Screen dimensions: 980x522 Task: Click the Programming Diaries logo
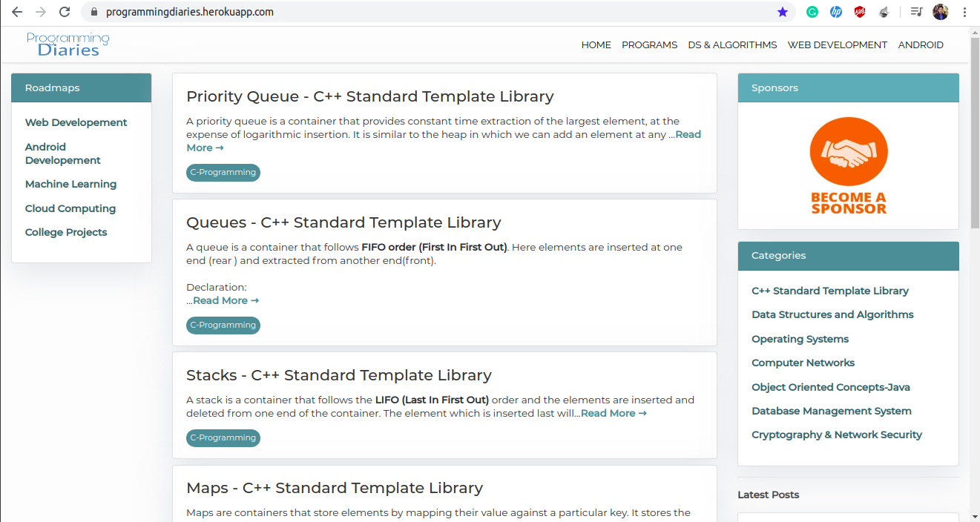click(x=68, y=44)
